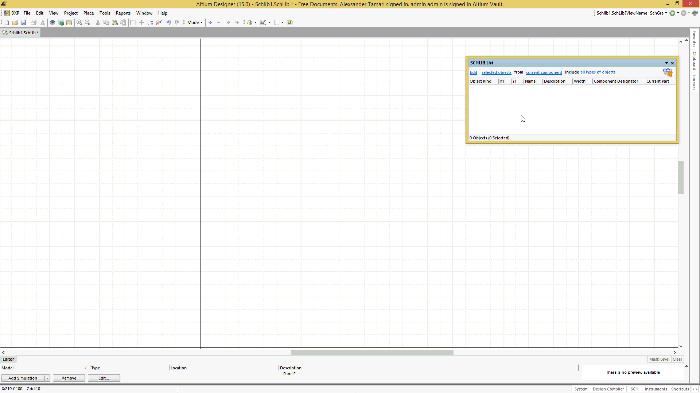
Task: Click the horizontal scrollbar thumb
Action: (372, 352)
